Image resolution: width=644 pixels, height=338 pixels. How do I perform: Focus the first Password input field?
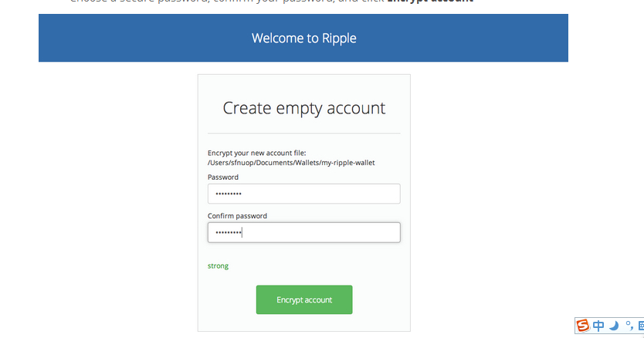304,194
